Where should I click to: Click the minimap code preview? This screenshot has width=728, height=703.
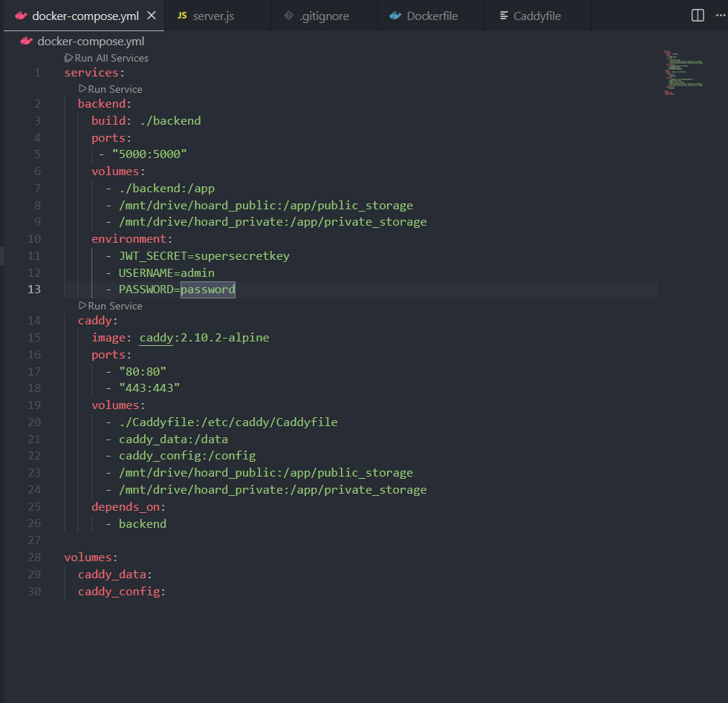coord(677,73)
